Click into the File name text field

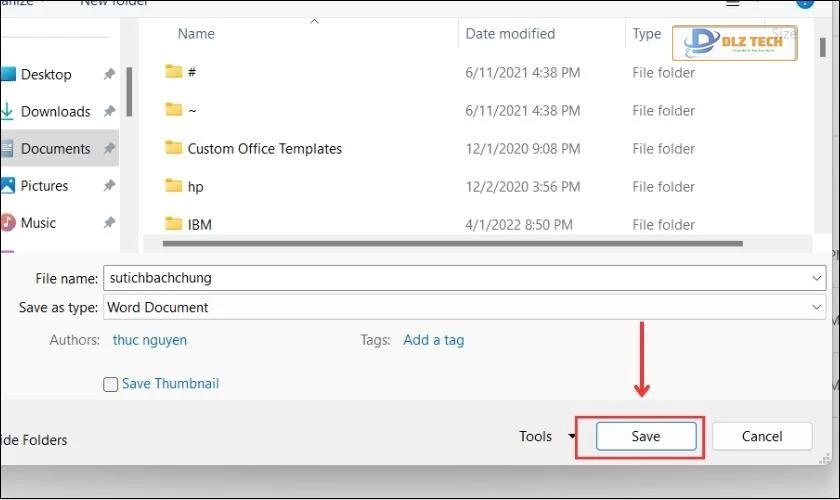(x=450, y=278)
